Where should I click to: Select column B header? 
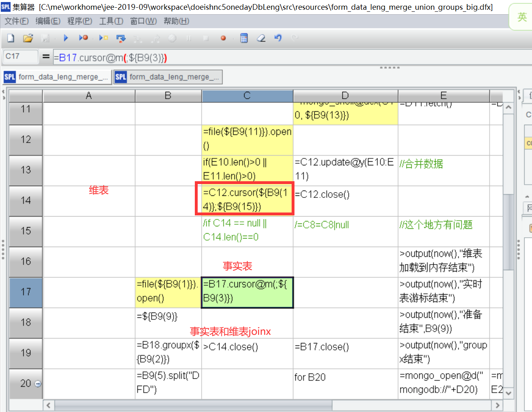point(168,96)
